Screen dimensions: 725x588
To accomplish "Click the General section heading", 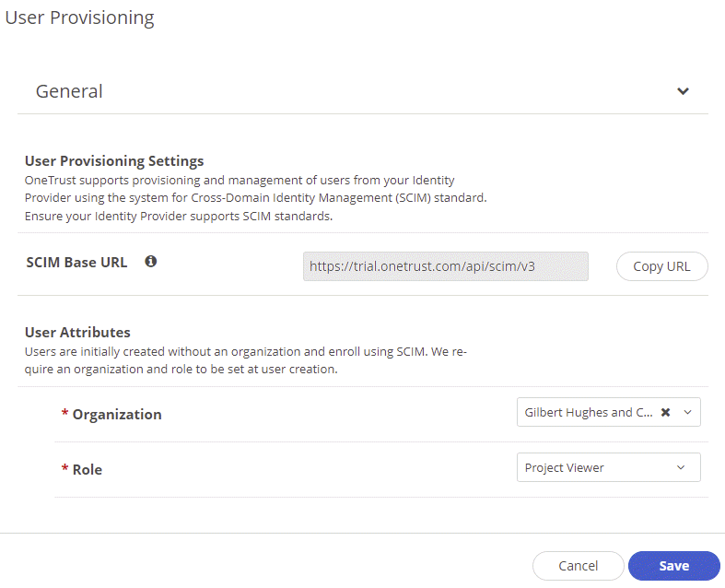I will [x=69, y=91].
